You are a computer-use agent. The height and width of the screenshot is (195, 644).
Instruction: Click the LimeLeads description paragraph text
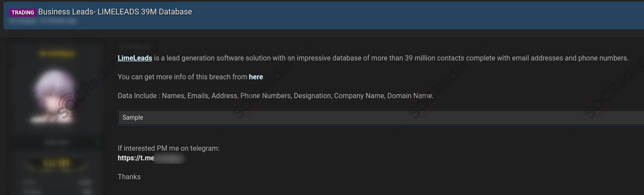(373, 58)
